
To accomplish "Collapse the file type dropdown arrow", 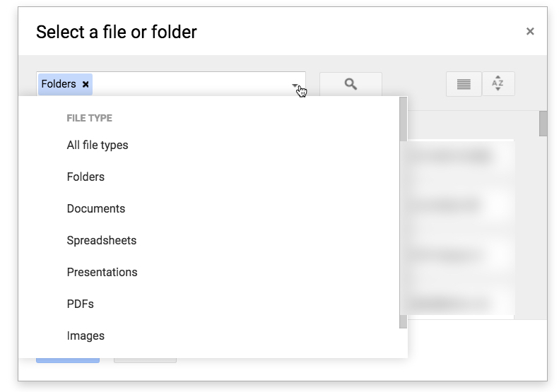I will point(295,86).
